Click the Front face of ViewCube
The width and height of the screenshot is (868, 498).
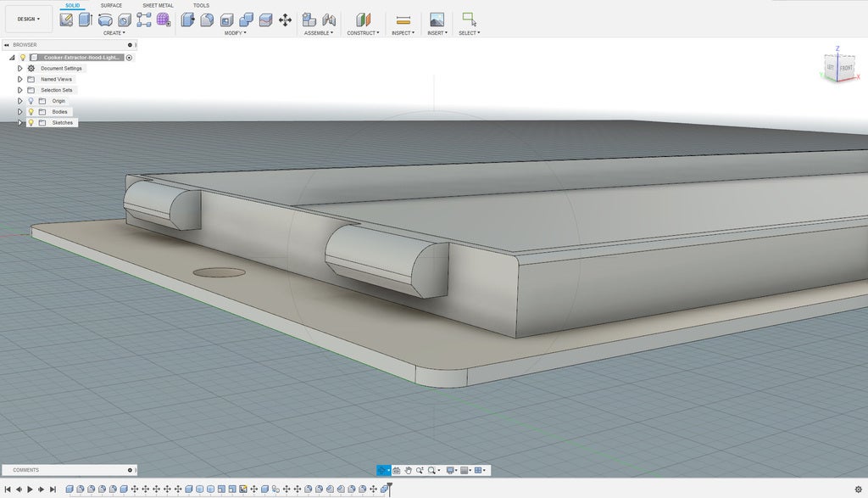846,67
